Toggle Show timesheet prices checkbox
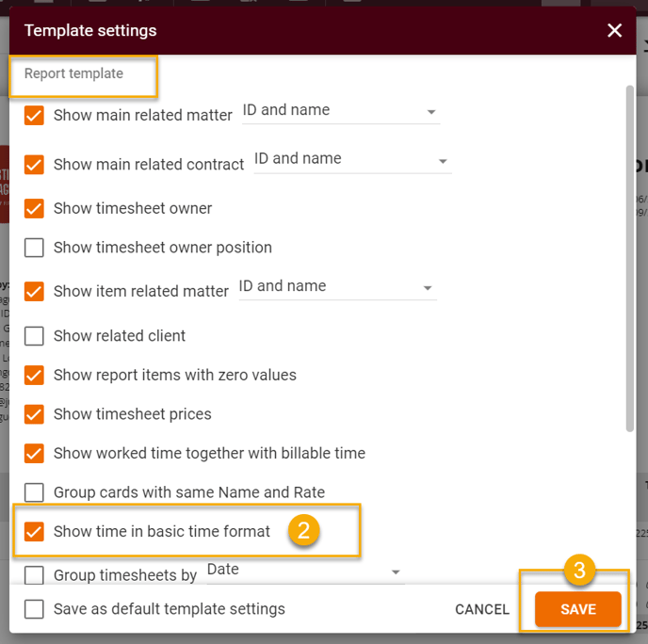The width and height of the screenshot is (648, 644). 34,414
